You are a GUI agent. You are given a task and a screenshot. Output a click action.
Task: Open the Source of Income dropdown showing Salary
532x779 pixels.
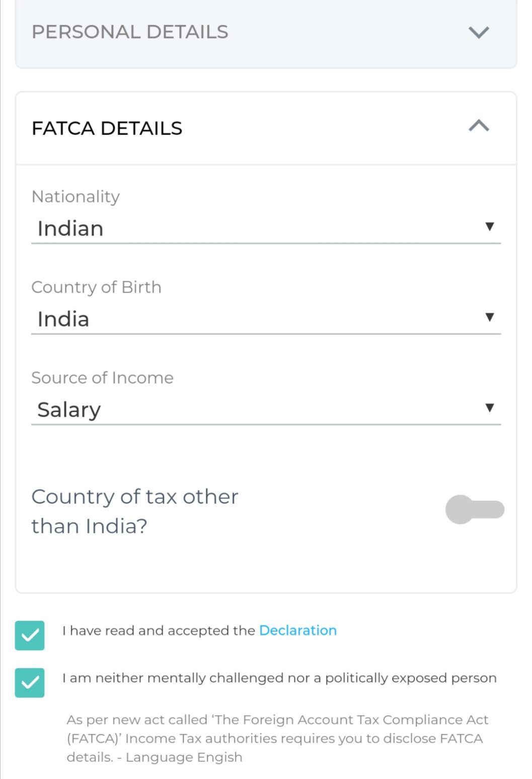point(252,410)
